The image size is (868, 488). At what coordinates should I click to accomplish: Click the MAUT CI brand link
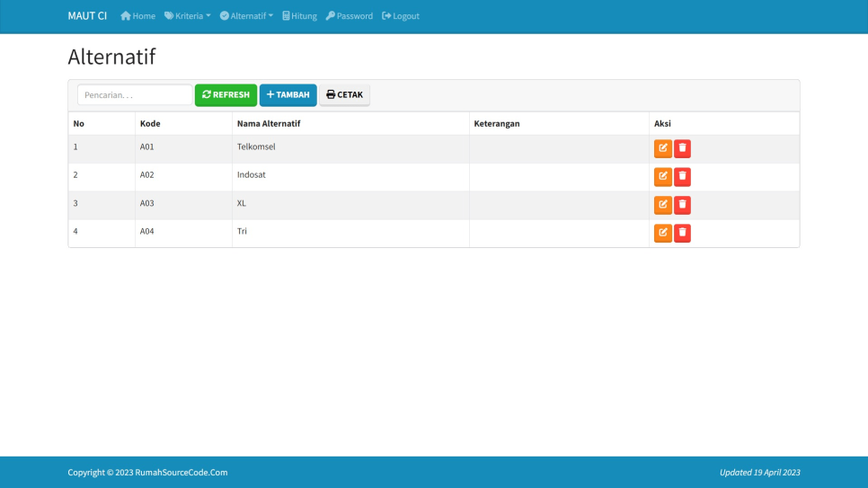(x=87, y=16)
